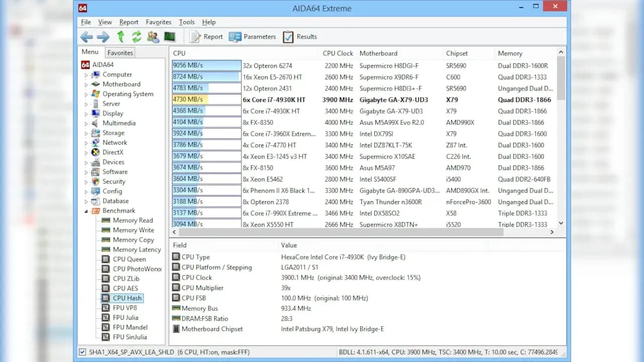644x362 pixels.
Task: Click the green monitor toolbar icon
Action: 170,37
